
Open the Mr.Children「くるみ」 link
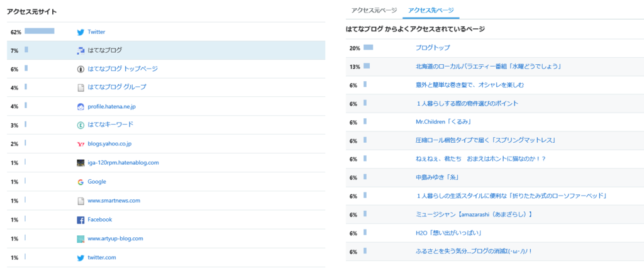pos(443,122)
